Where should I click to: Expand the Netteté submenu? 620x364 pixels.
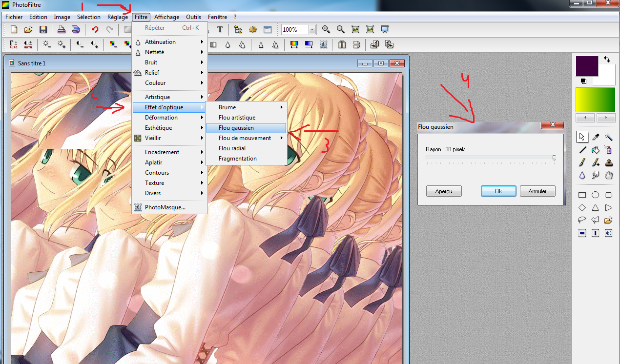(169, 52)
